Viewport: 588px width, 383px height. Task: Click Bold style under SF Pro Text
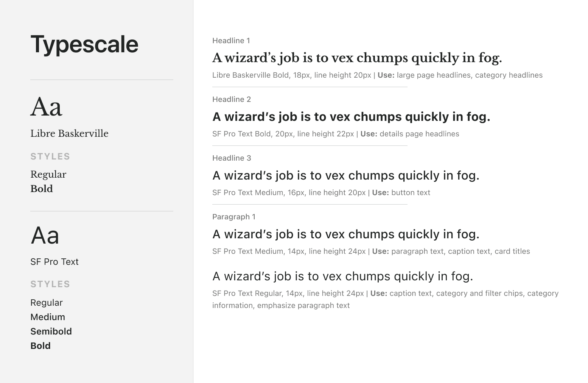tap(40, 346)
